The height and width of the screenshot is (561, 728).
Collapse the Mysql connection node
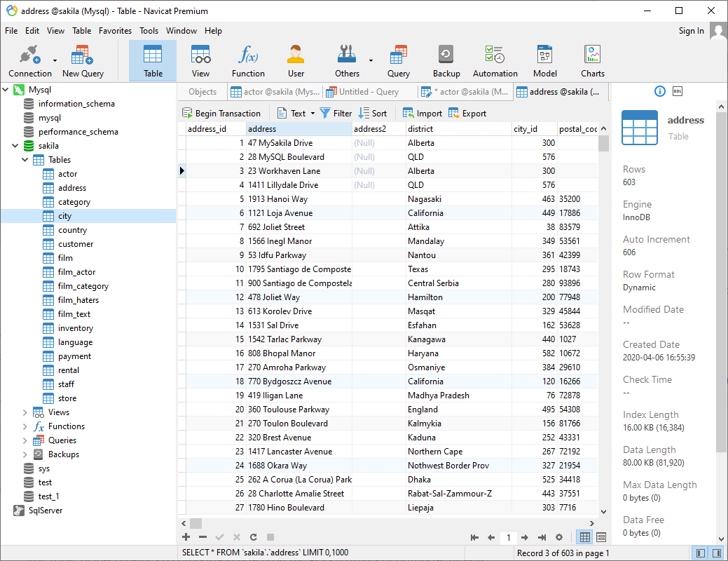point(6,90)
